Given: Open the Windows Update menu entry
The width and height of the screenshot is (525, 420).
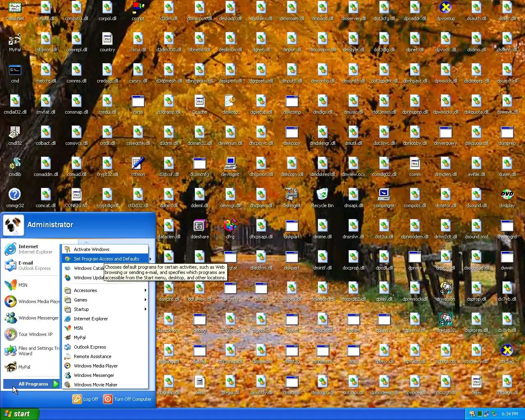Looking at the screenshot, I should pyautogui.click(x=84, y=278).
